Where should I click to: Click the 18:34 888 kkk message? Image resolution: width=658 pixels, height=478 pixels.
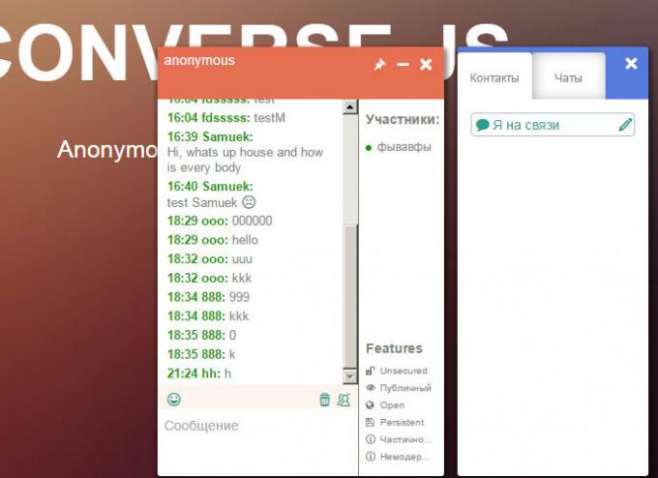(208, 316)
